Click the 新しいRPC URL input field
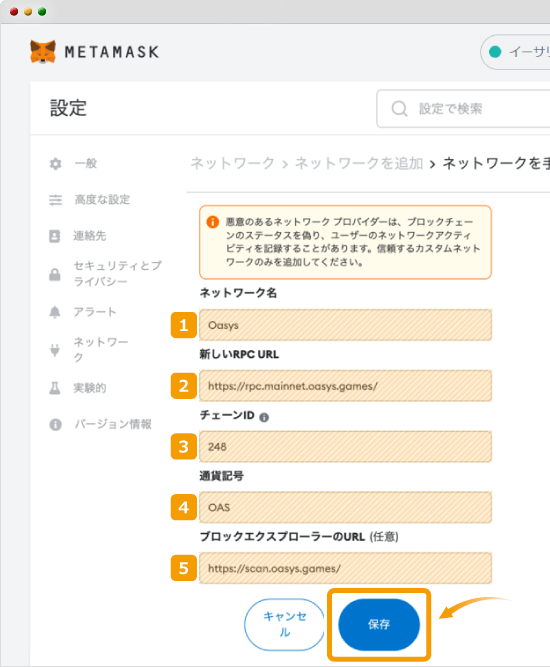 click(x=345, y=386)
